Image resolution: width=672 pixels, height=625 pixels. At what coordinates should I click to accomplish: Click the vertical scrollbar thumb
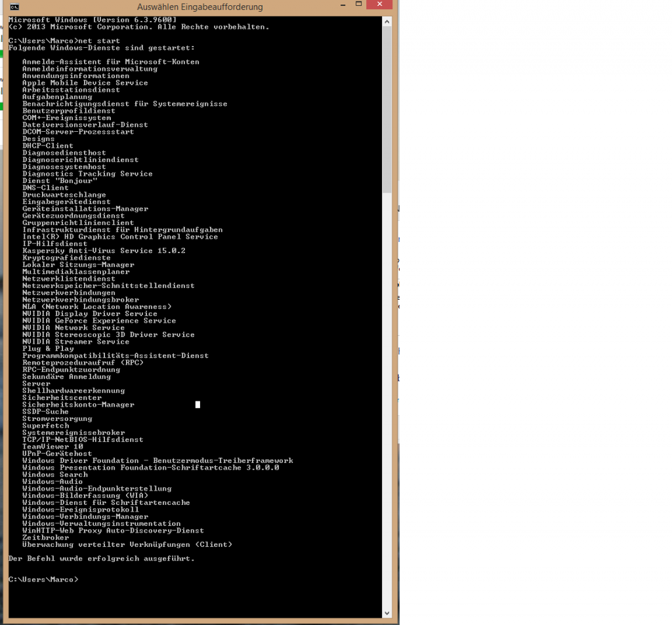(x=387, y=110)
